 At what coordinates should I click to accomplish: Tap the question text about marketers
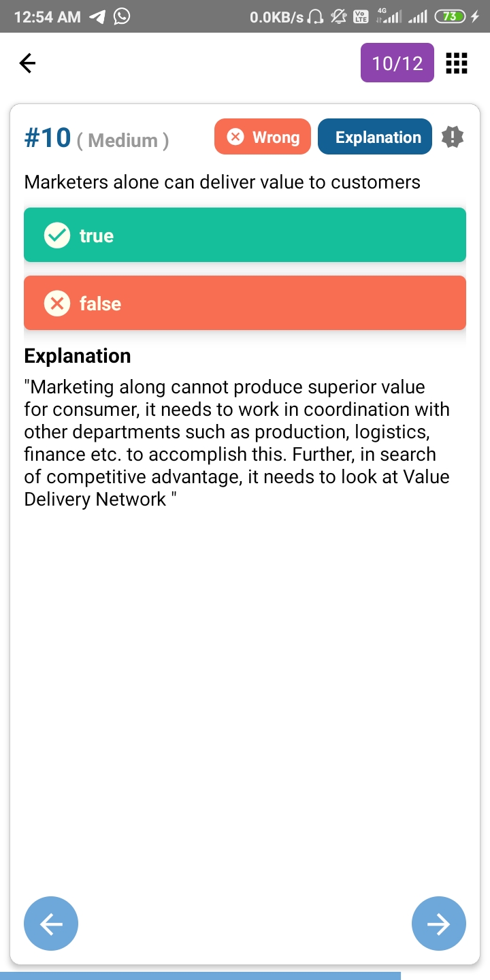(222, 182)
